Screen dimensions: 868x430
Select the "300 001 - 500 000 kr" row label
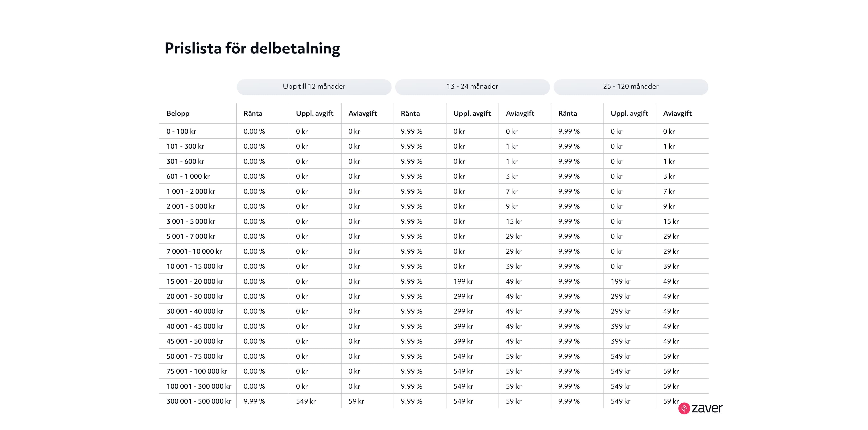click(x=199, y=401)
